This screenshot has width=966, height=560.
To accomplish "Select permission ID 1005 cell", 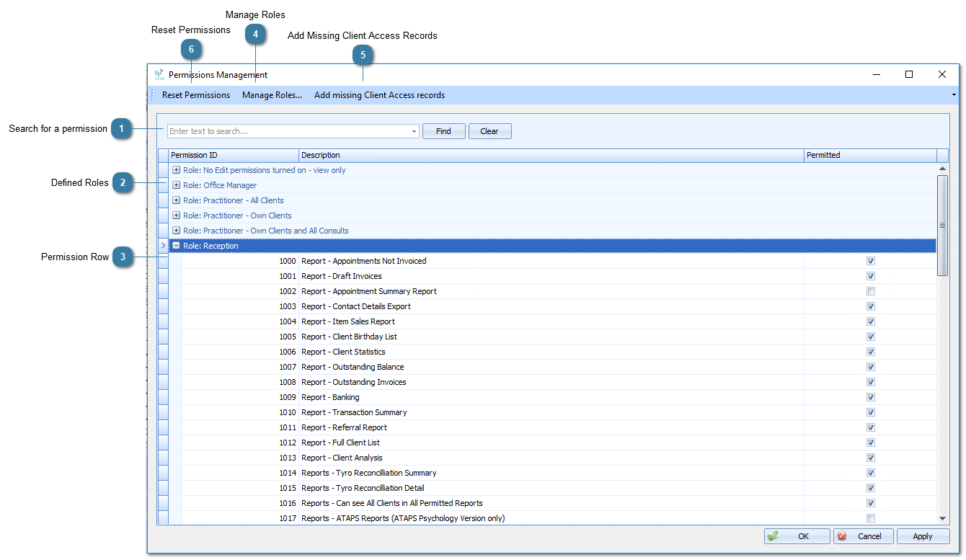I will 240,337.
